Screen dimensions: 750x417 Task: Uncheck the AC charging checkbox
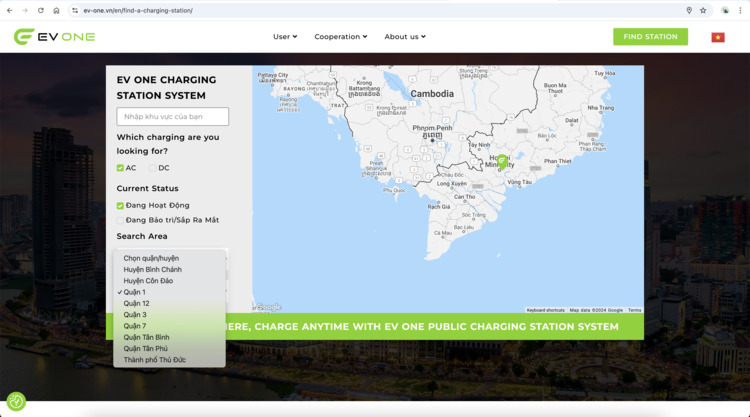tap(120, 168)
